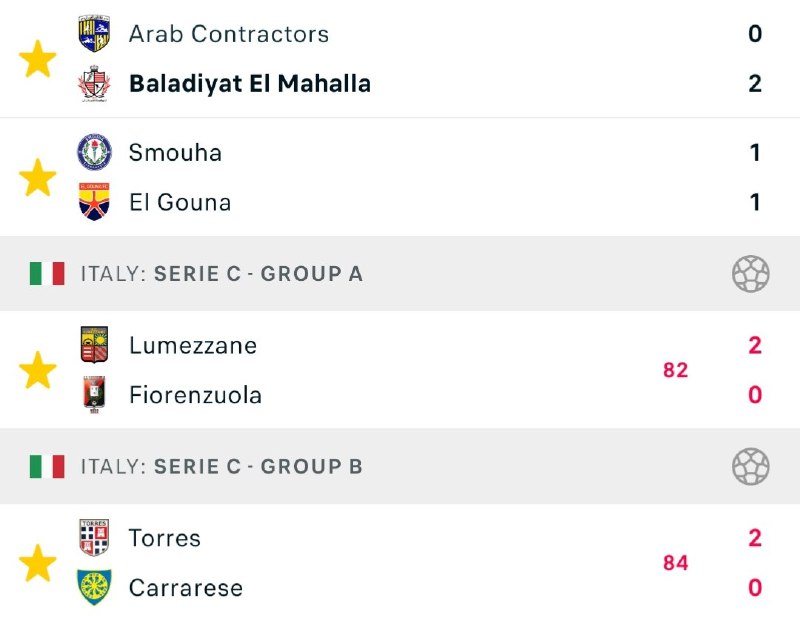Click the Serie C Group A ball icon
800x621 pixels.
(x=750, y=273)
